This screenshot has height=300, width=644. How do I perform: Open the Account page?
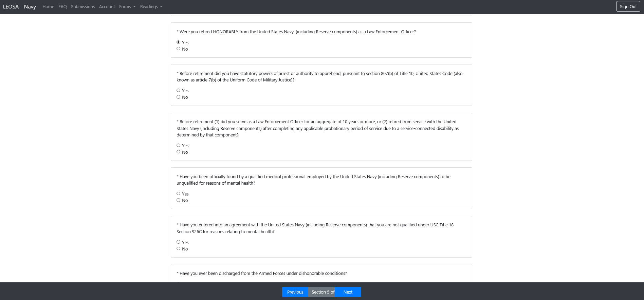107,7
